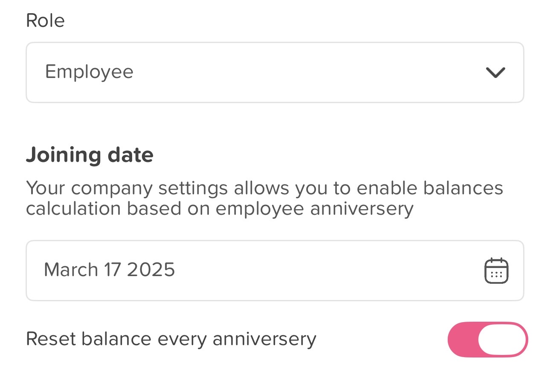Click the year 2025 in the date field

click(x=151, y=270)
